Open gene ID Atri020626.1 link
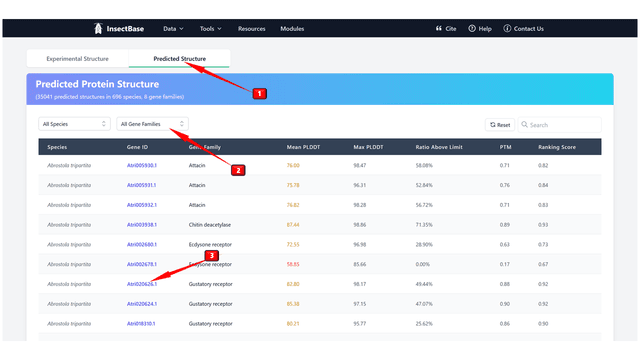 [x=142, y=284]
